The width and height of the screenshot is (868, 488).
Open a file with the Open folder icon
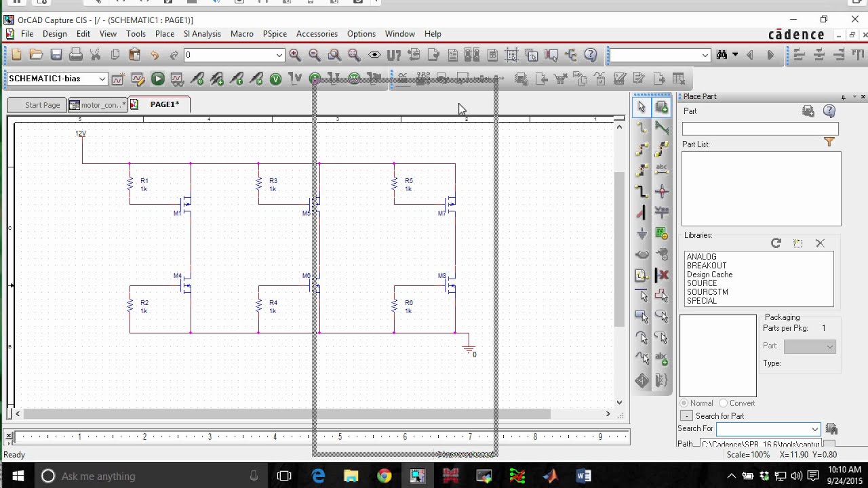click(36, 55)
